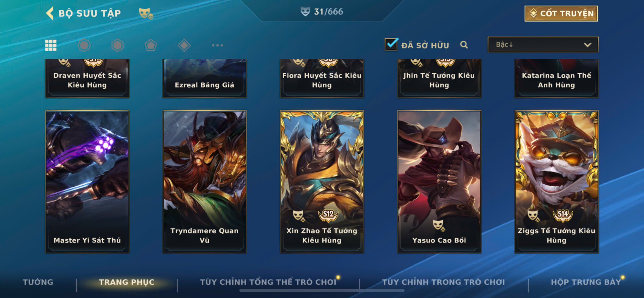Open Master Yi Sát Thủ skin

[87, 182]
